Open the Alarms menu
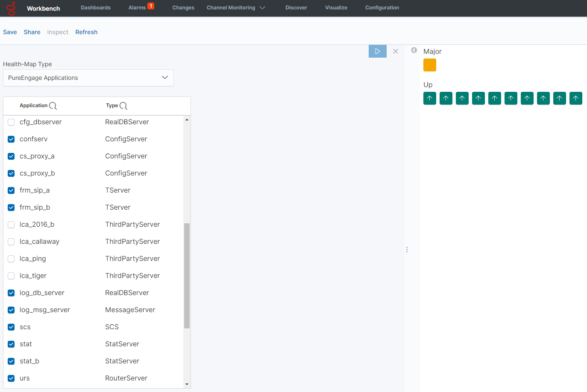The width and height of the screenshot is (587, 392). [137, 8]
